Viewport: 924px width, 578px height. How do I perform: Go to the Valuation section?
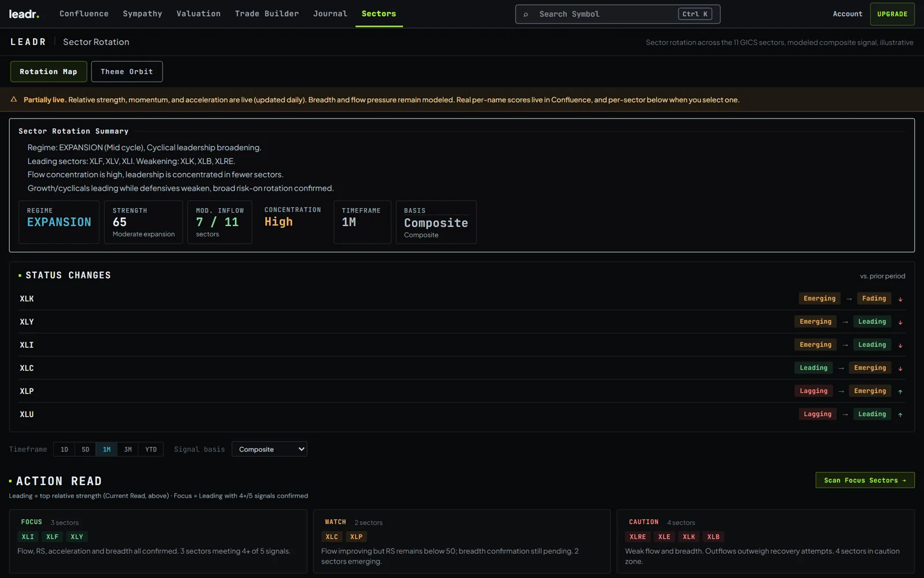(199, 14)
